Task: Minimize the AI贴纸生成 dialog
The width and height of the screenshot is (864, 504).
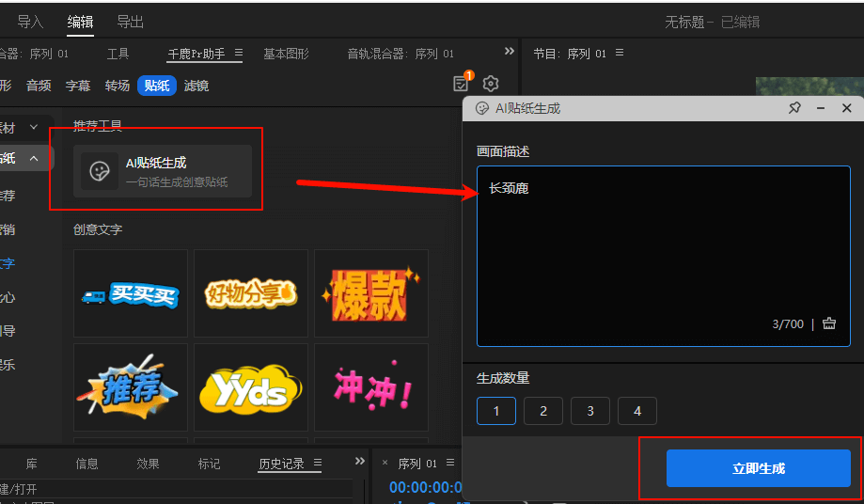Action: click(x=821, y=108)
